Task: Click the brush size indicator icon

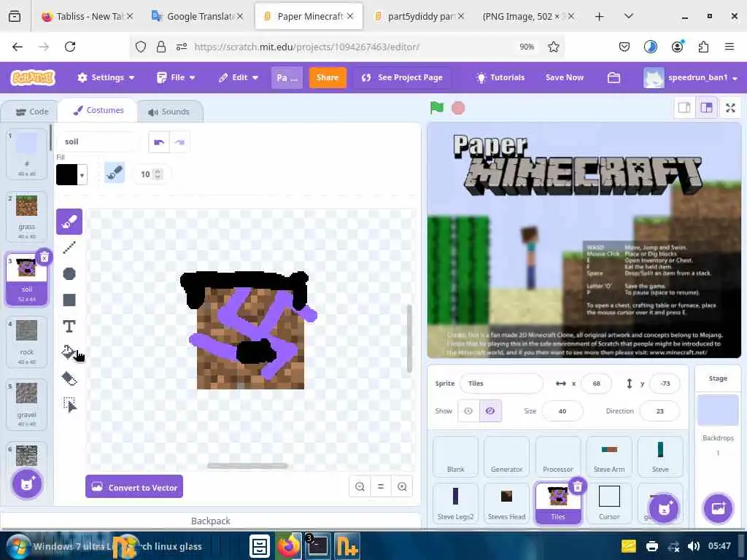Action: click(115, 174)
